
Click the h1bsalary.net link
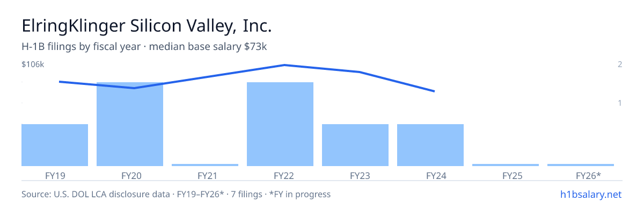(x=590, y=194)
